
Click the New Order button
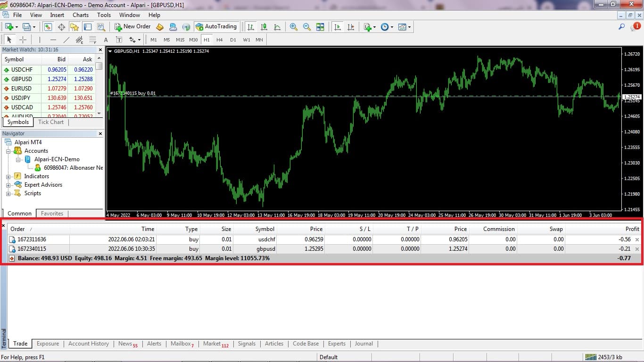click(132, 27)
